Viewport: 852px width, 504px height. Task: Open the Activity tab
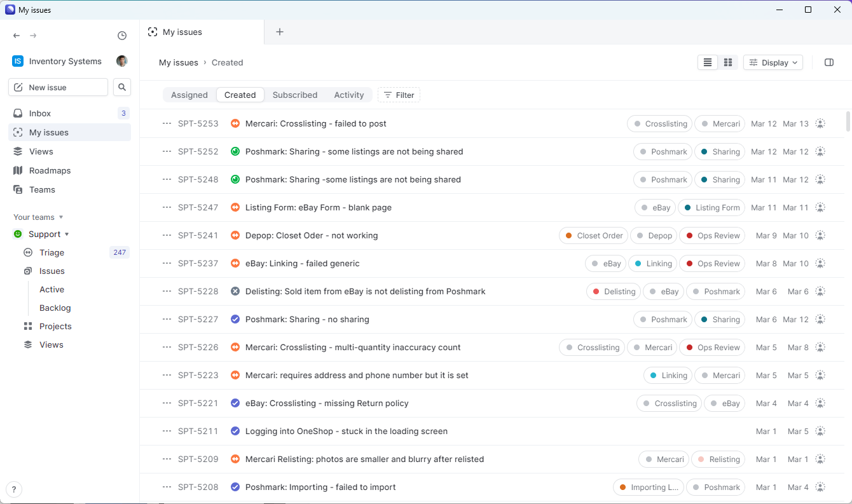[x=349, y=95]
